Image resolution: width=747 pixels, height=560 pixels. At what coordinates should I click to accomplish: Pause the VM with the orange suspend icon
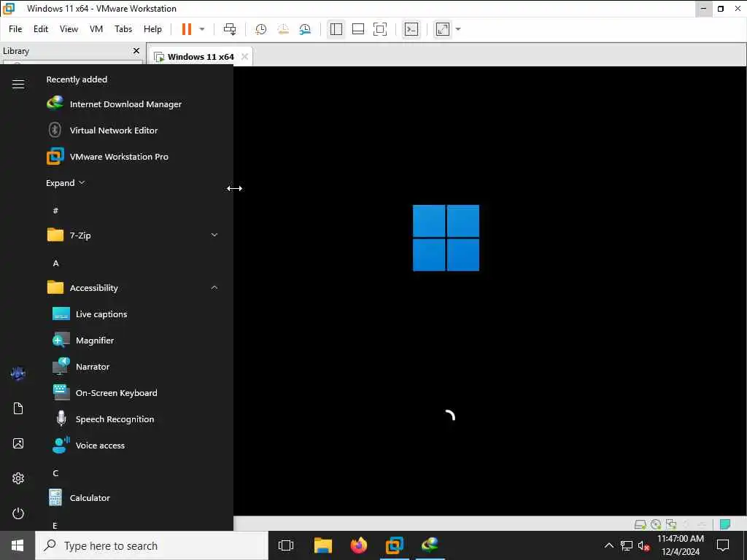(x=187, y=29)
